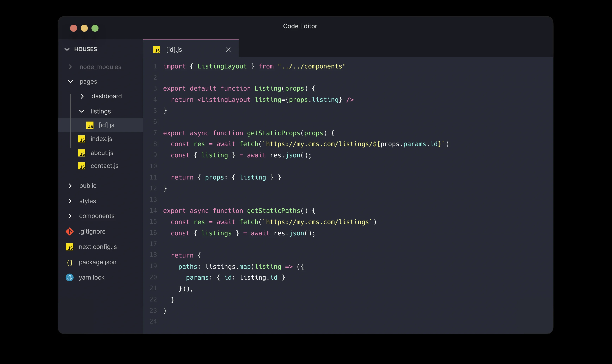Expand the node_modules folder
The height and width of the screenshot is (364, 612).
70,67
